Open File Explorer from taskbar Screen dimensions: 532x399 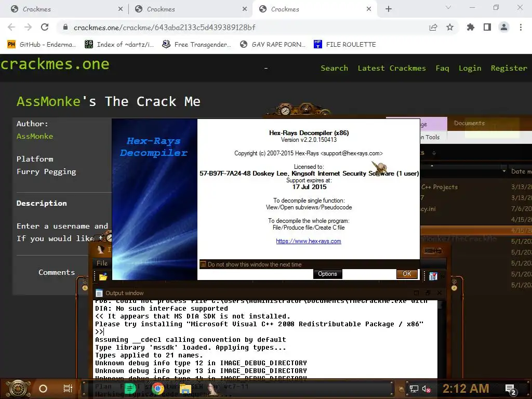(x=185, y=389)
